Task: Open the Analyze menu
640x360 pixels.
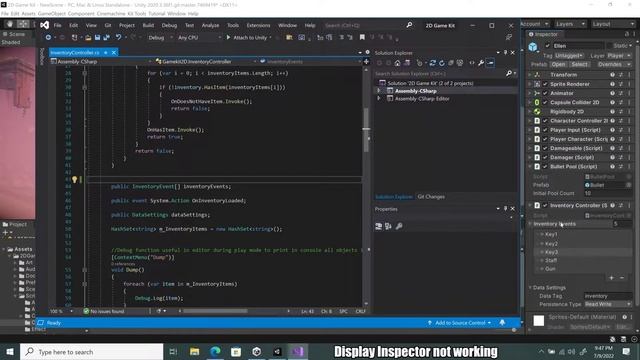Action: 210,25
